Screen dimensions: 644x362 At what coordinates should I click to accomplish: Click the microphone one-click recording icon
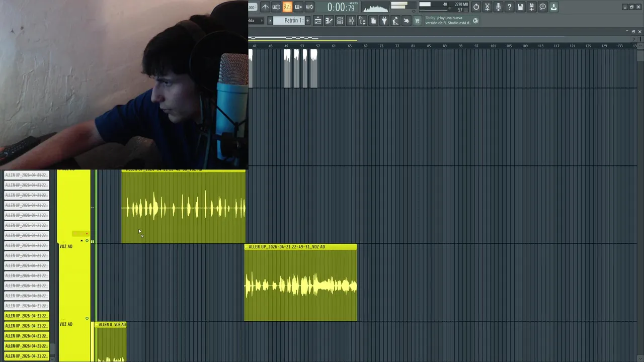(x=498, y=7)
